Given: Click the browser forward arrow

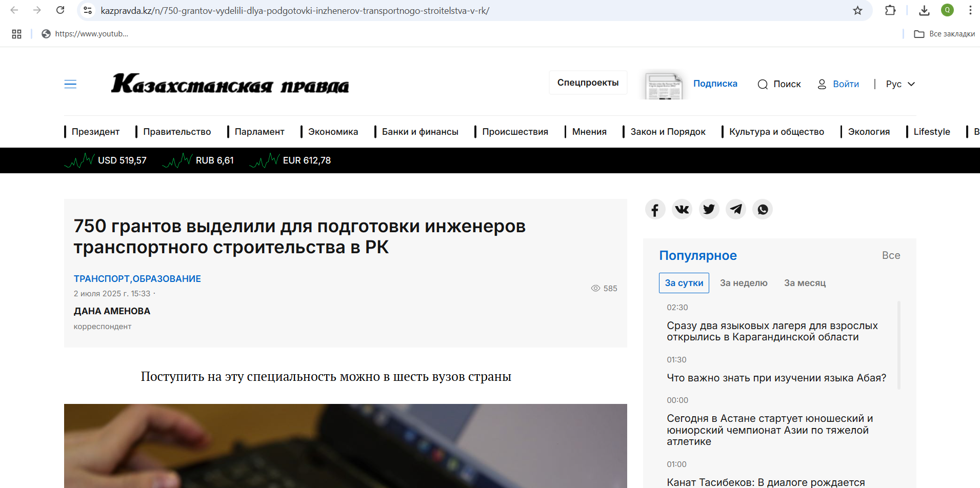Looking at the screenshot, I should (37, 10).
